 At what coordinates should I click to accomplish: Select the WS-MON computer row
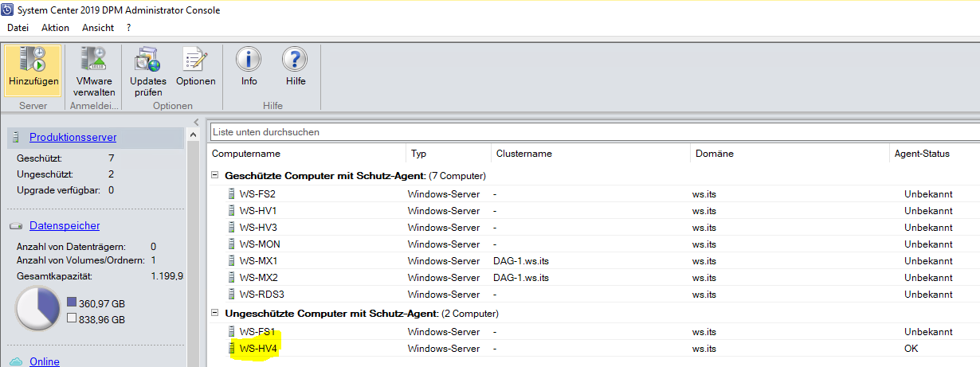(x=594, y=244)
